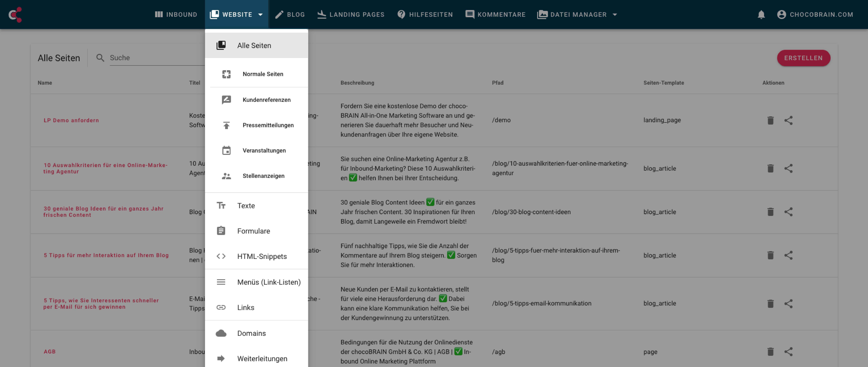Delete the AGB page
The width and height of the screenshot is (868, 367).
click(x=770, y=352)
